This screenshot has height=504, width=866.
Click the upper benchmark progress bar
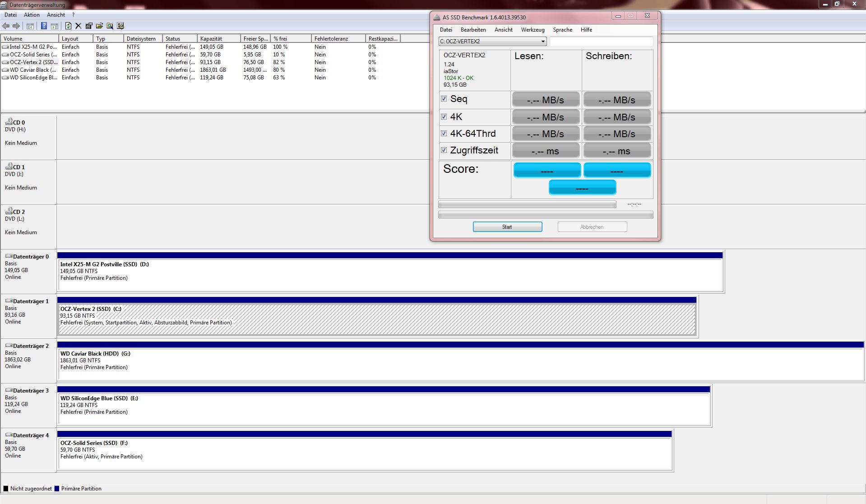pos(527,204)
